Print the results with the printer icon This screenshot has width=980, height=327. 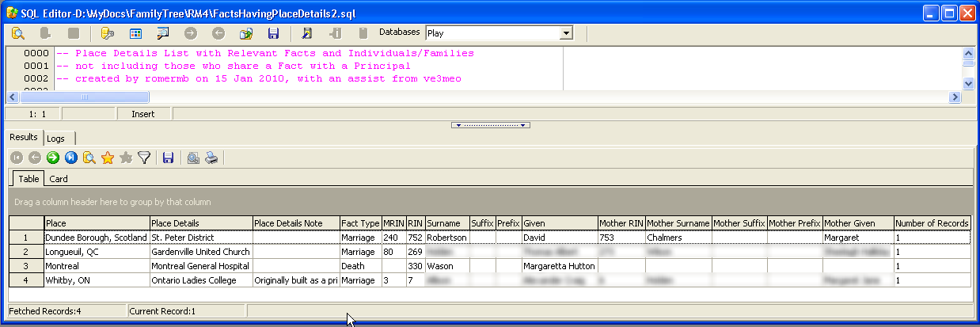(x=211, y=158)
